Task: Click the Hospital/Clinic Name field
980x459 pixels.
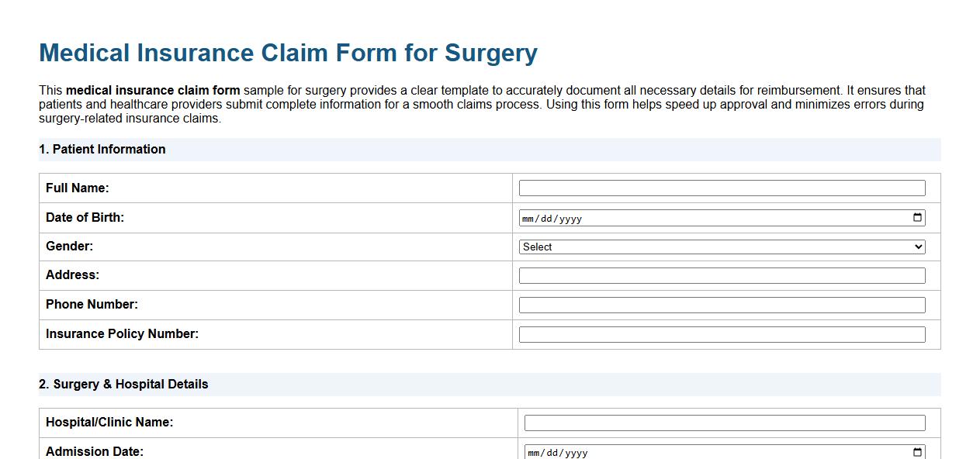Action: [x=722, y=423]
